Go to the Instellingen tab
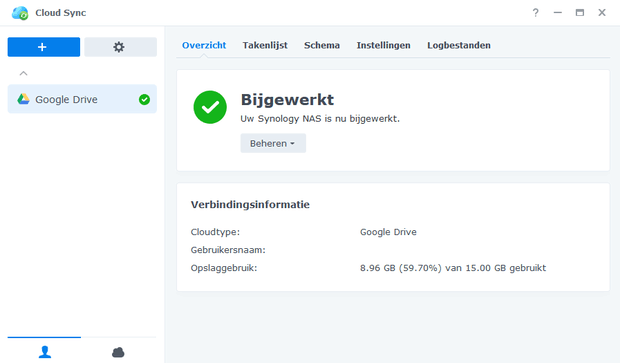This screenshot has height=363, width=620. 383,45
